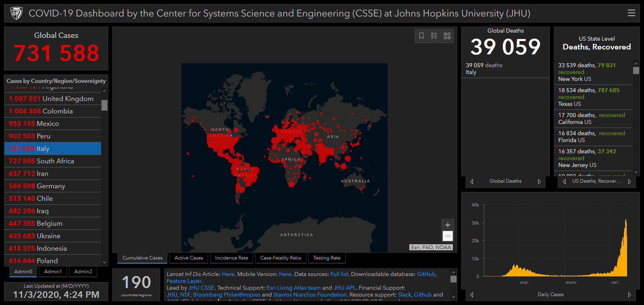
Task: Switch to Case-Fatality Ratio tab
Action: click(281, 258)
